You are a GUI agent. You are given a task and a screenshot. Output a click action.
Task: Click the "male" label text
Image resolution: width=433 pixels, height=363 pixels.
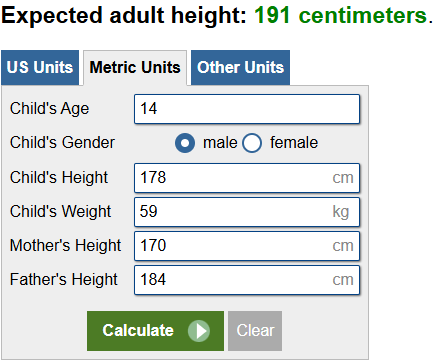pos(220,143)
